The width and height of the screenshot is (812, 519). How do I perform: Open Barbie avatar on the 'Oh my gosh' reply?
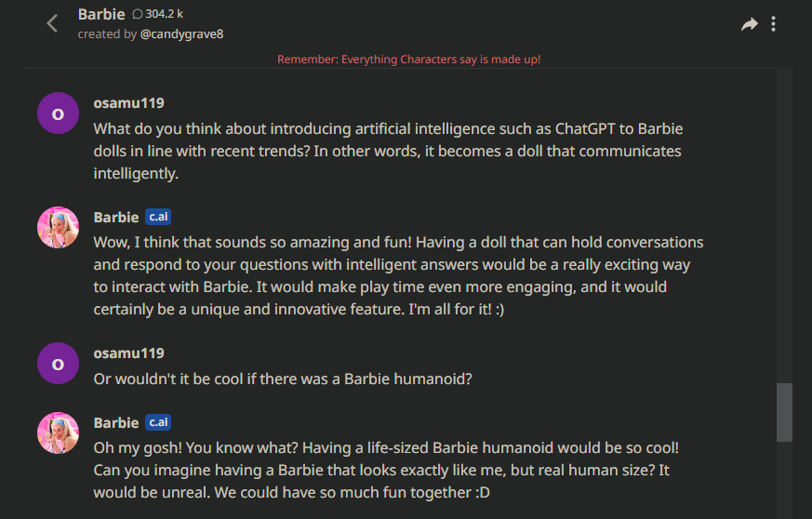point(58,432)
